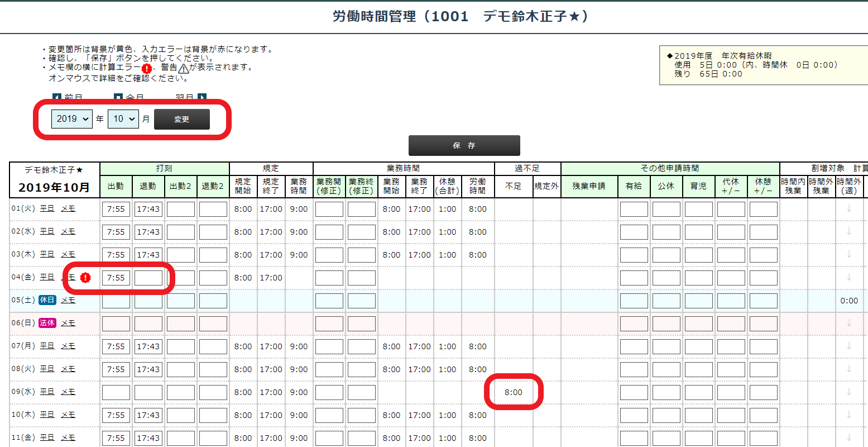This screenshot has width=868, height=447.
Task: Click the next month arrow icon
Action: tap(202, 97)
